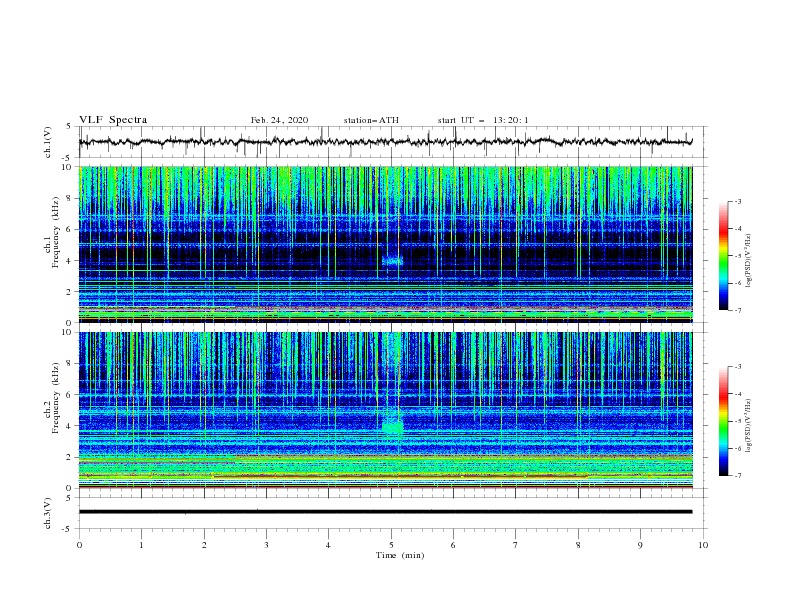Click time axis tick label "0"
The image size is (792, 612).
tap(79, 545)
